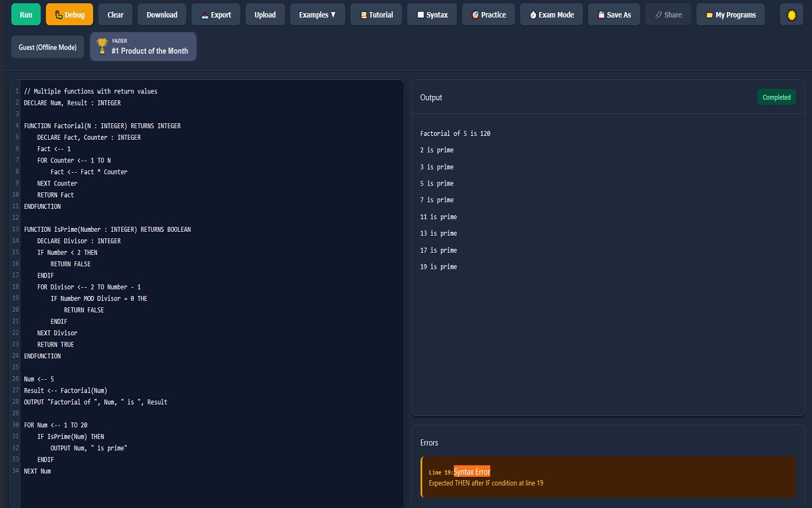Run the pseudocode program

pyautogui.click(x=26, y=15)
